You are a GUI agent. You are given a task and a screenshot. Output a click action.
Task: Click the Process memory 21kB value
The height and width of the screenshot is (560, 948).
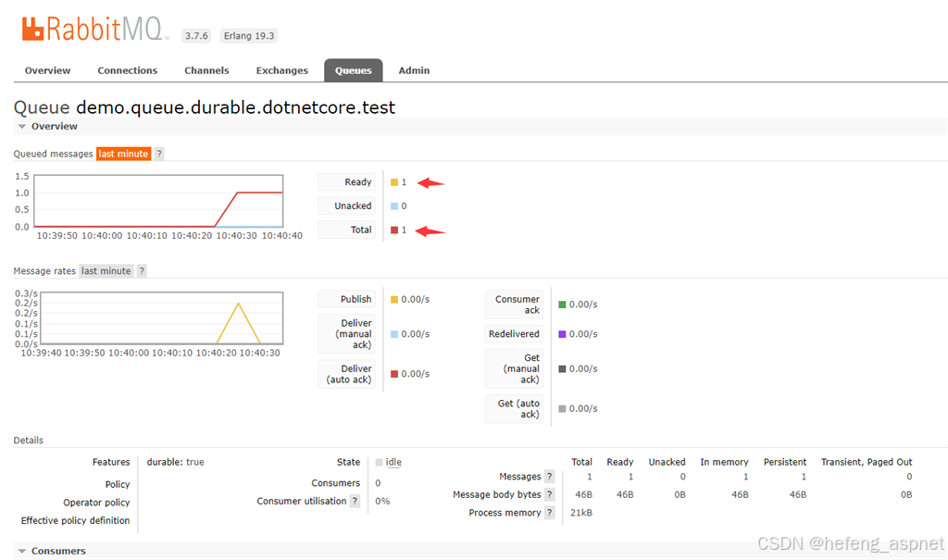click(x=581, y=513)
